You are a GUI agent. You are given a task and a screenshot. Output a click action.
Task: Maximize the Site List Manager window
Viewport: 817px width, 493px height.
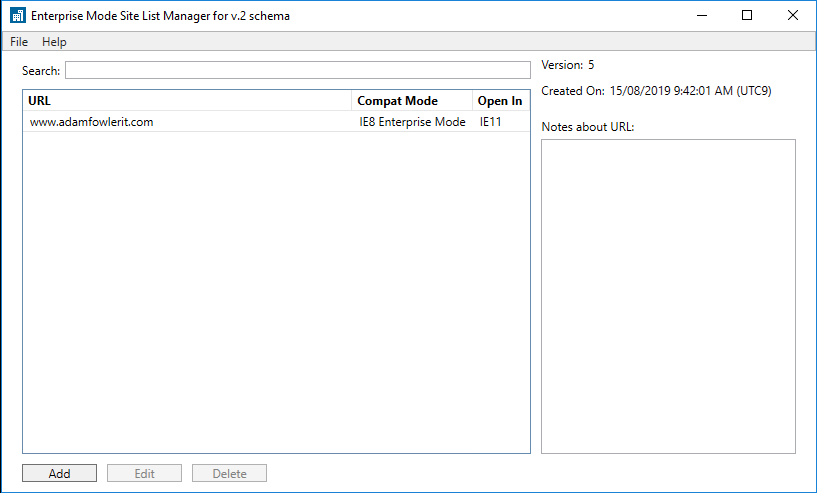click(747, 16)
